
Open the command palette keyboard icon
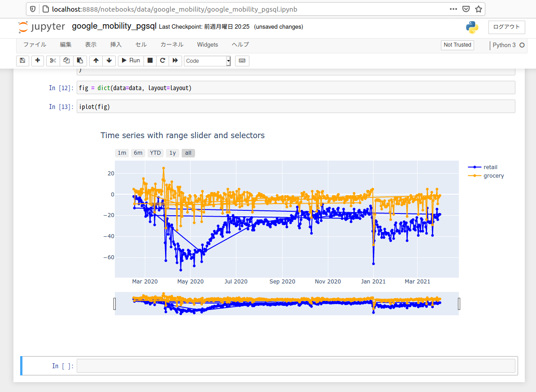pos(242,61)
